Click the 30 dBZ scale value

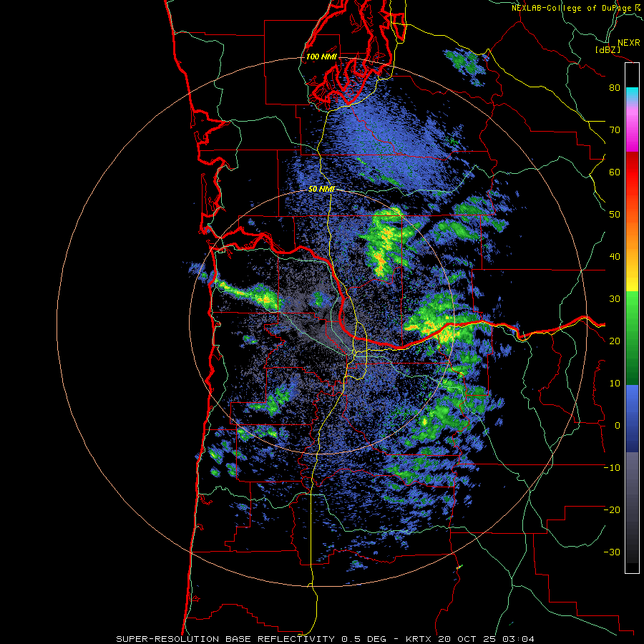click(615, 298)
